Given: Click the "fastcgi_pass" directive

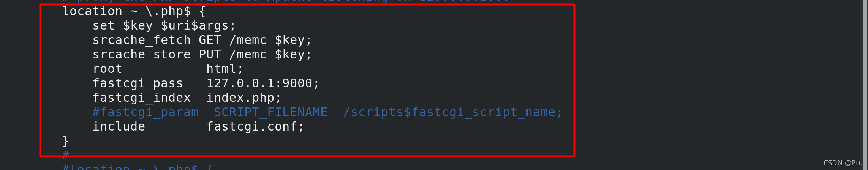Looking at the screenshot, I should [138, 83].
